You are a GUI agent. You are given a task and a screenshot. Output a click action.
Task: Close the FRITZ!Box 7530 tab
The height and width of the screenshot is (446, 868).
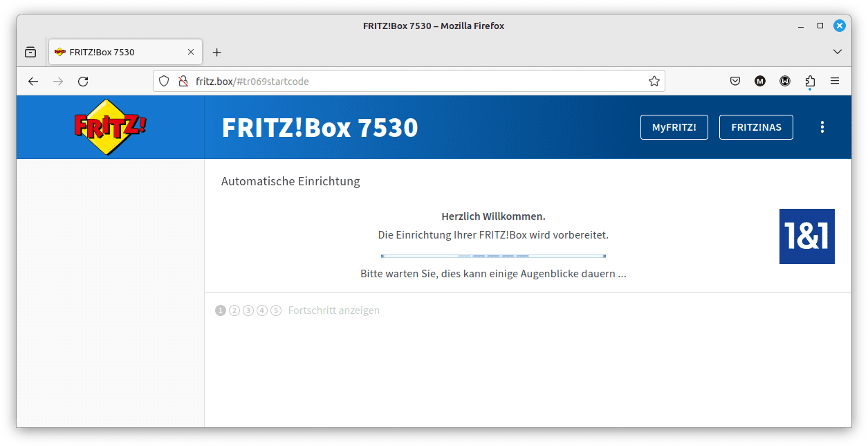(191, 52)
